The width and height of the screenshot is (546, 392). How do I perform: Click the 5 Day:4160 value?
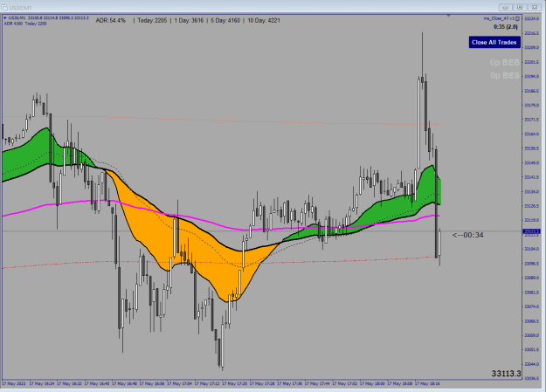coord(225,21)
